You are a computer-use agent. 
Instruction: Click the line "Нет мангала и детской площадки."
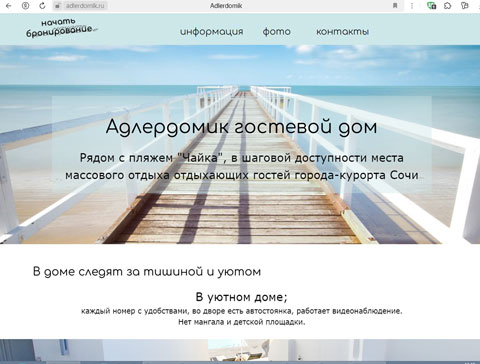pos(242,322)
